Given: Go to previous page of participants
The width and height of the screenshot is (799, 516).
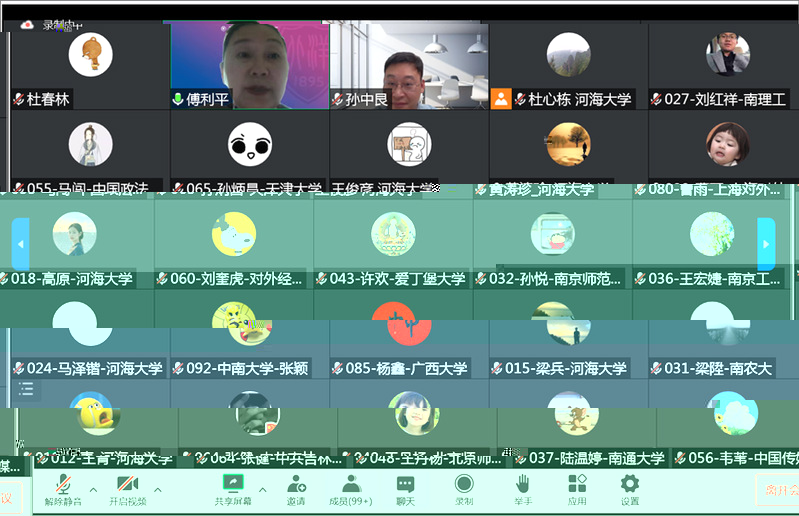Looking at the screenshot, I should point(20,243).
